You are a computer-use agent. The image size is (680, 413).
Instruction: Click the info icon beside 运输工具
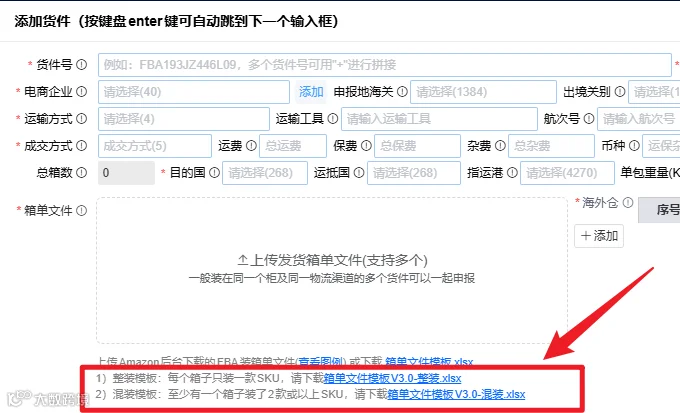coord(333,118)
